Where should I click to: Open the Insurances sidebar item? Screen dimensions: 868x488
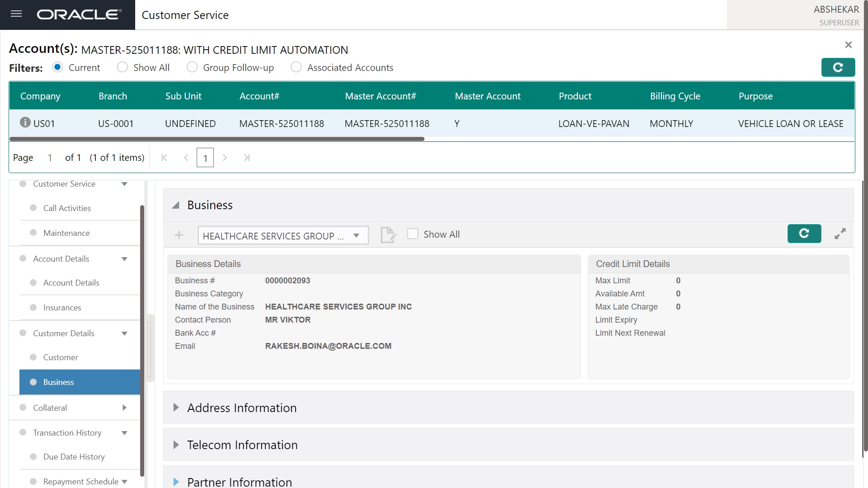click(x=62, y=307)
